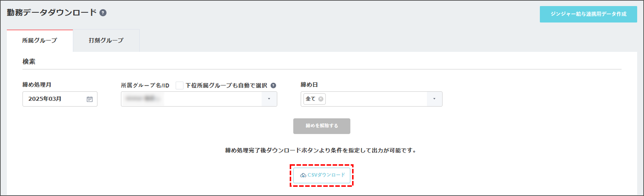Open help tooltip next to 下位所属グループも自動で選択
The width and height of the screenshot is (644, 196).
click(273, 85)
